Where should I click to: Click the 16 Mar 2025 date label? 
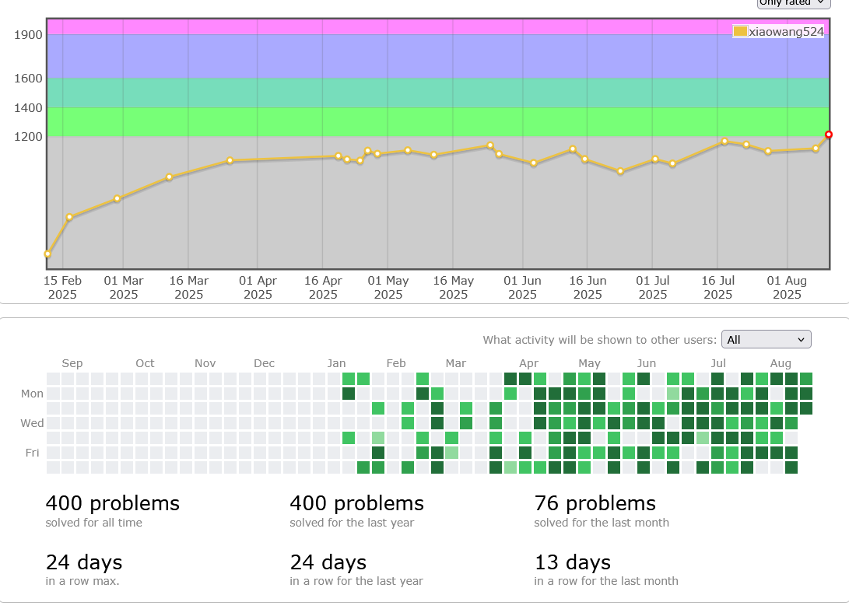coord(188,288)
